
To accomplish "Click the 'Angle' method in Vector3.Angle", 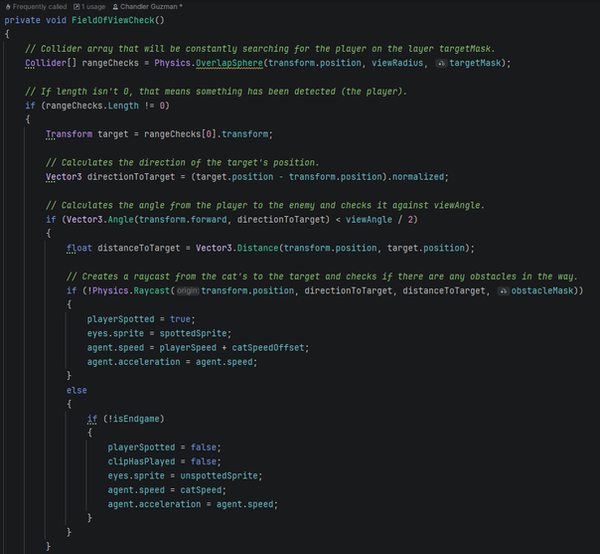I will pos(121,220).
